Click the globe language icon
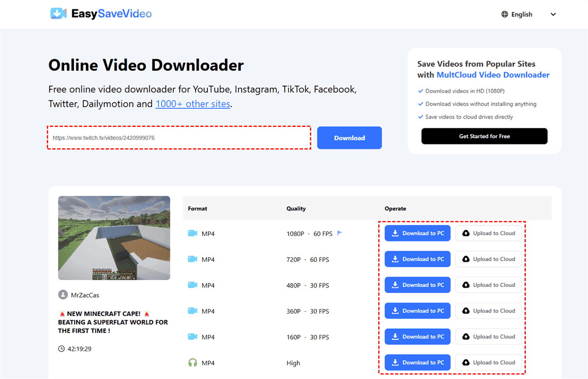This screenshot has height=379, width=588. [505, 14]
